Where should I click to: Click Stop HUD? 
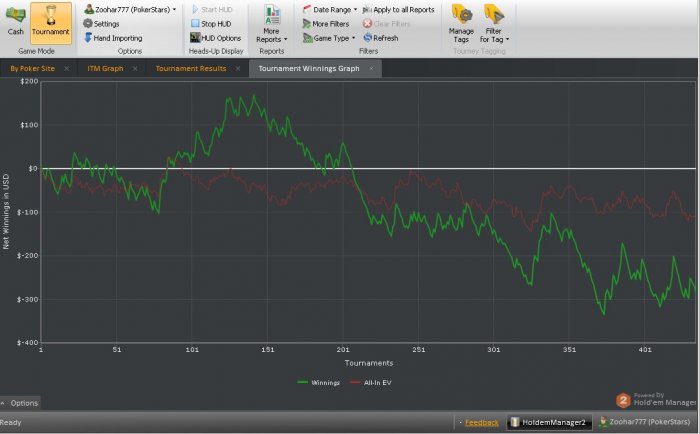[x=214, y=23]
